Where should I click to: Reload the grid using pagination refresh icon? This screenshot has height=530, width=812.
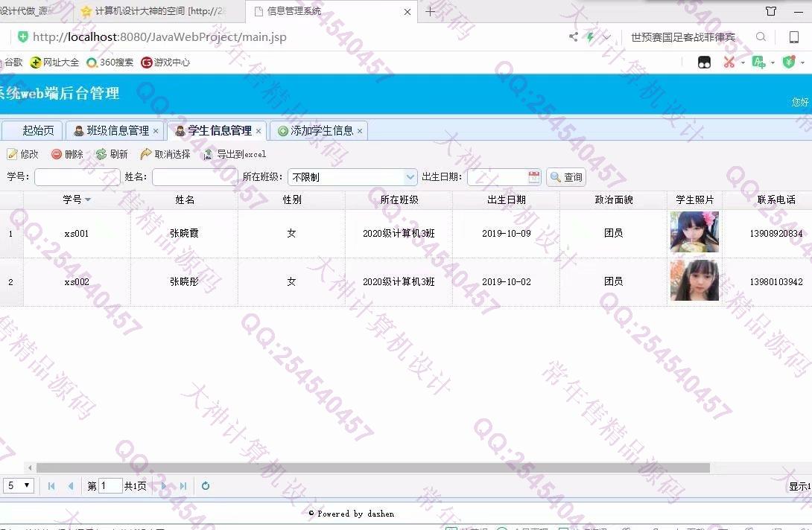click(206, 486)
